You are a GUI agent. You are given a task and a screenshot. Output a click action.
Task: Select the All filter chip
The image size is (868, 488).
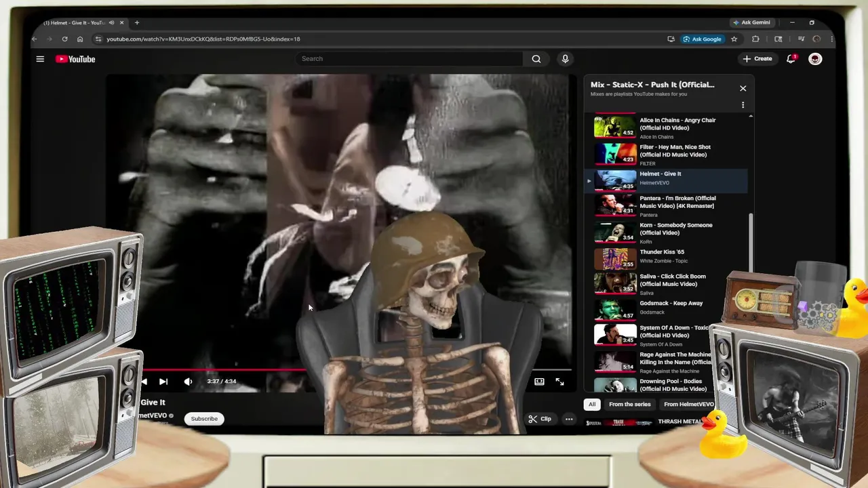(592, 405)
